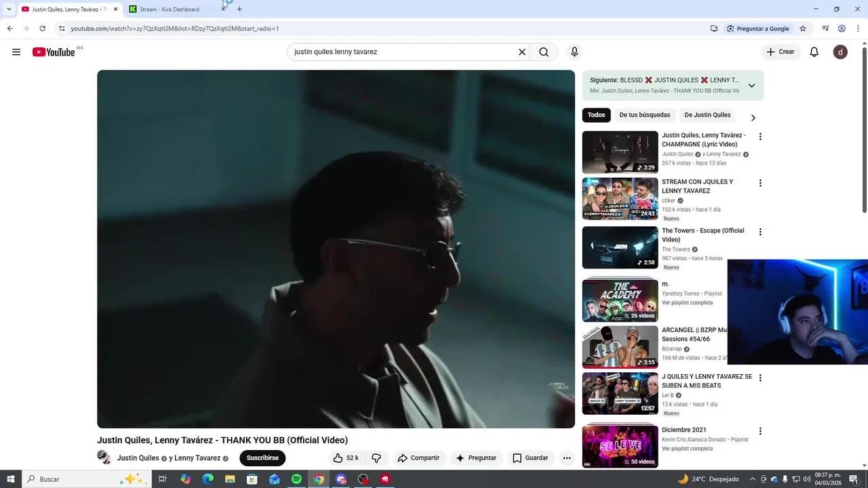Open the STREAM CON JQUILES thumbnail
Viewport: 868px width, 488px height.
pos(620,199)
